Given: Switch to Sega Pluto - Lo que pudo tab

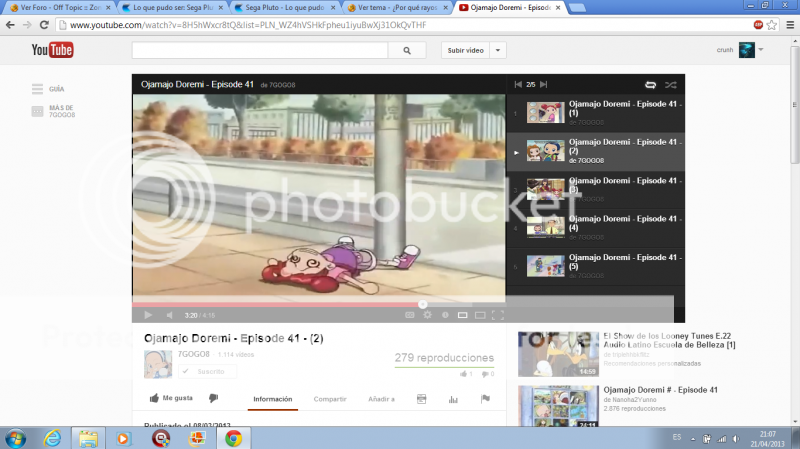Looking at the screenshot, I should pyautogui.click(x=285, y=8).
